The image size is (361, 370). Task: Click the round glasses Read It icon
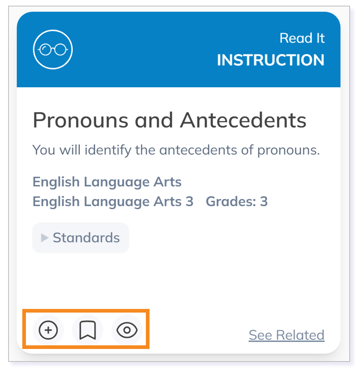click(x=53, y=50)
